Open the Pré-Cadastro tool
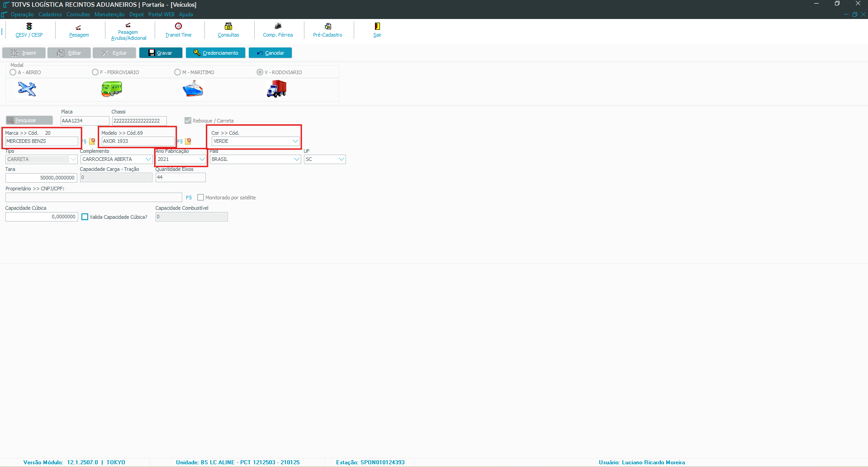 [x=327, y=30]
